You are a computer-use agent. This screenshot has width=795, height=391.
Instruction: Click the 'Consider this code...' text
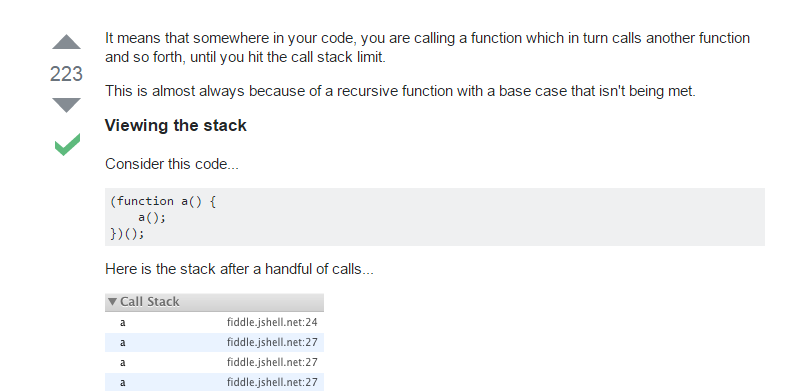[x=171, y=164]
